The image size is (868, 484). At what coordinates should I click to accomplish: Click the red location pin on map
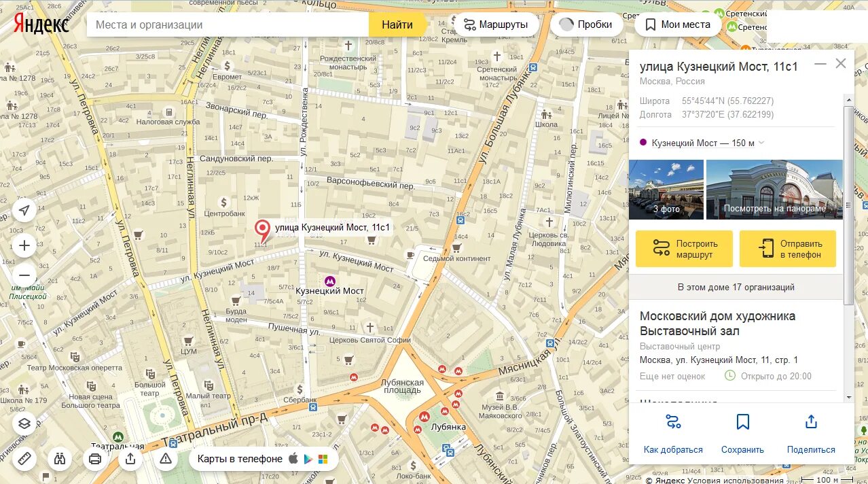coord(261,230)
